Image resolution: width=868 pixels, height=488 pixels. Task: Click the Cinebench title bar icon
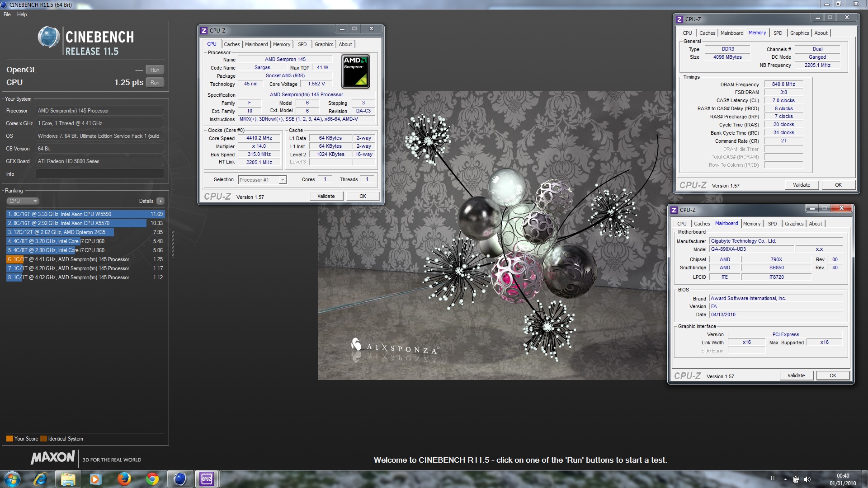click(x=4, y=5)
